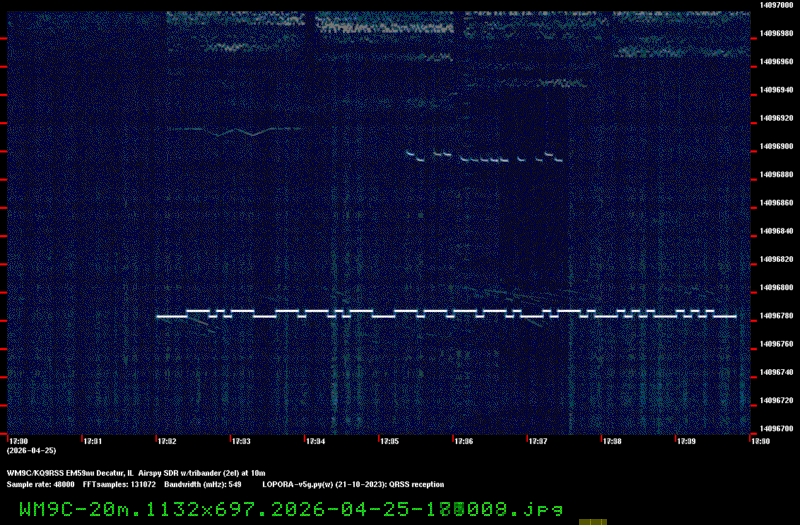800x525 pixels.
Task: Click the 14096780 frequency label
Action: pyautogui.click(x=777, y=316)
